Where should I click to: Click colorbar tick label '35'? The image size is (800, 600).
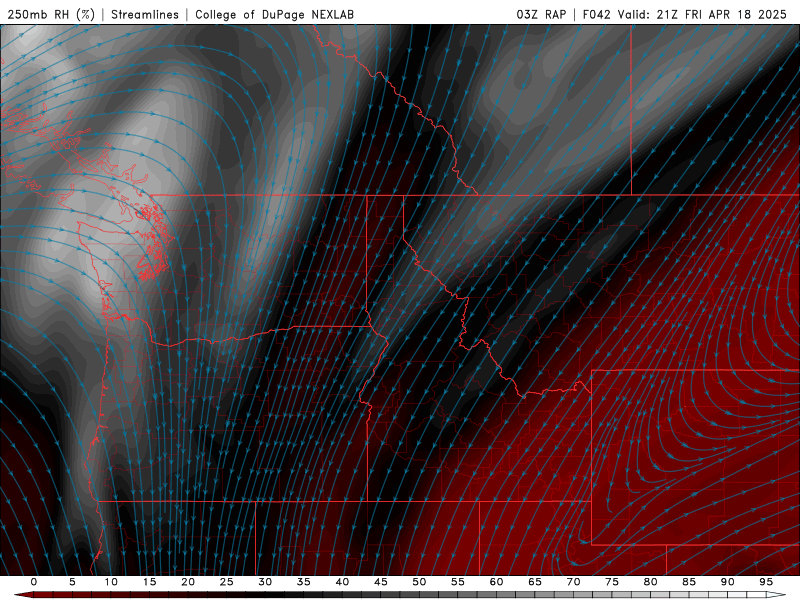pos(304,582)
